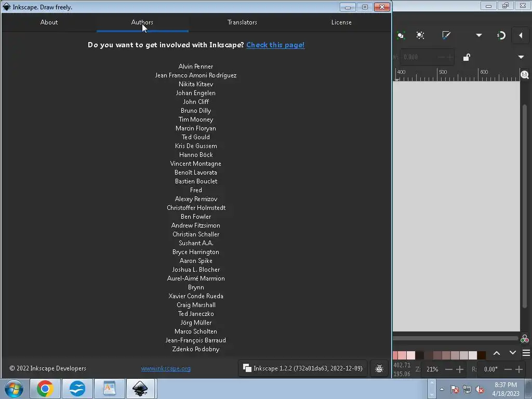Show the License tab
This screenshot has height=399, width=532.
[341, 22]
